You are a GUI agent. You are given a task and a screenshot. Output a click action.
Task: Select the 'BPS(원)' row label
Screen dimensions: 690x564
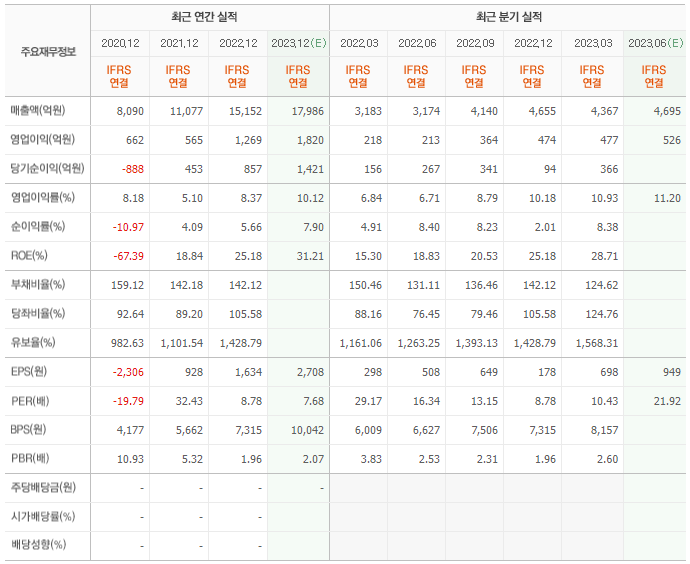(x=28, y=430)
